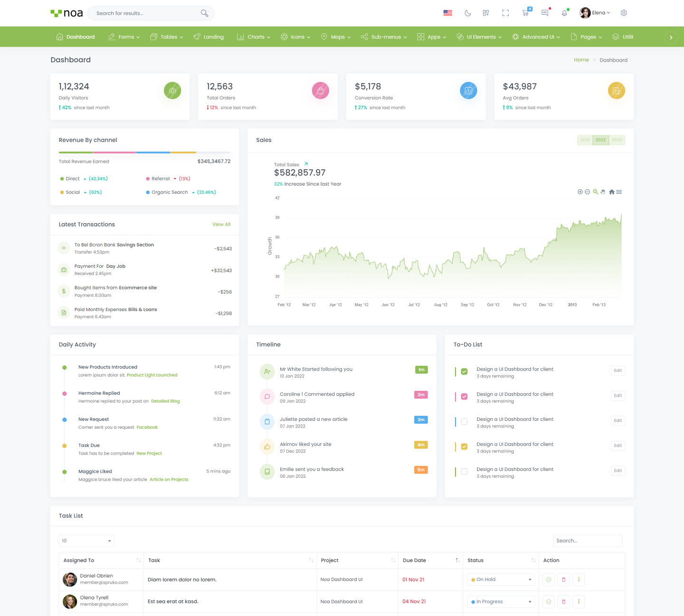Open the On Hold status dropdown

click(x=501, y=579)
